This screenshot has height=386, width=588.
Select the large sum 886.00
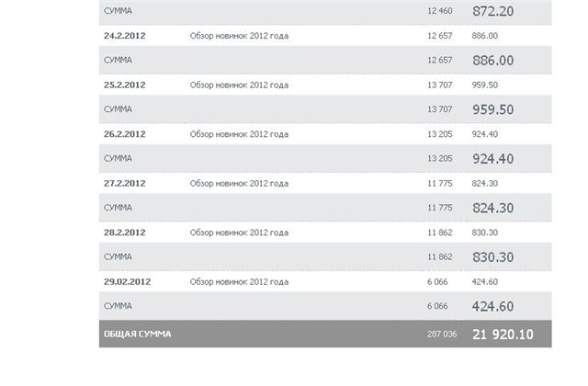click(492, 60)
